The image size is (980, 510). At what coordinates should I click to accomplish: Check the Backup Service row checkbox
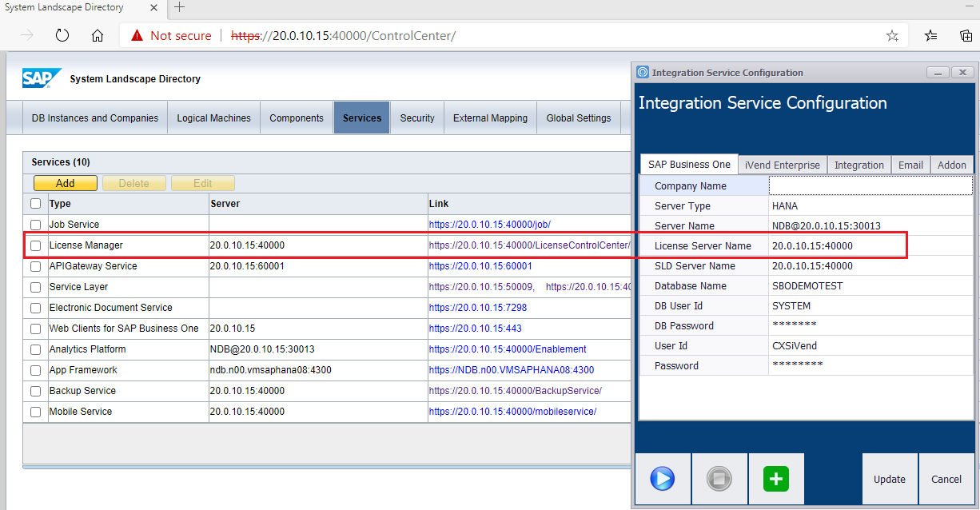pos(35,391)
